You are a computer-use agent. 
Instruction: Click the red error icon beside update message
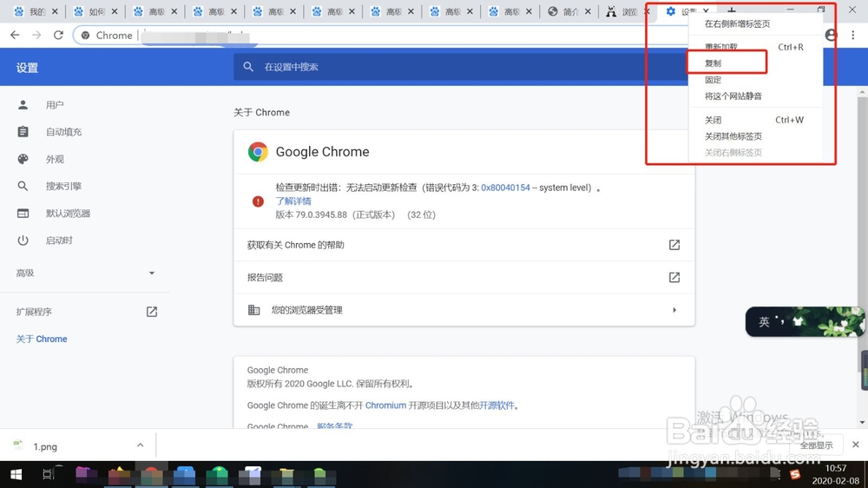click(x=258, y=201)
